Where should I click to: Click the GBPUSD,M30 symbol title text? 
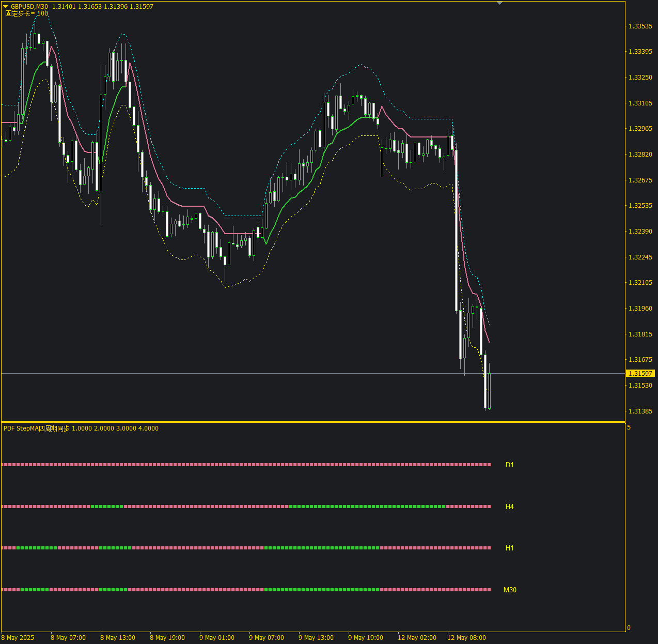point(29,7)
